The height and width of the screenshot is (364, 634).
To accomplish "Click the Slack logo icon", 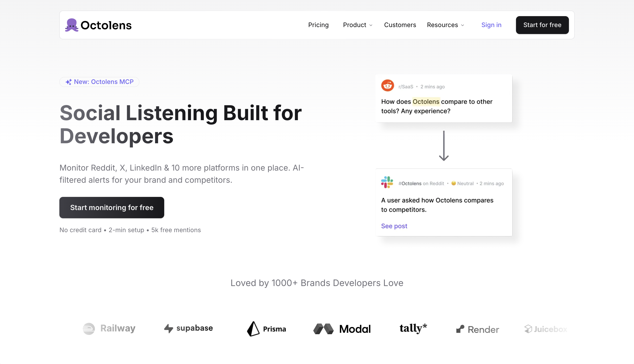I will [387, 182].
